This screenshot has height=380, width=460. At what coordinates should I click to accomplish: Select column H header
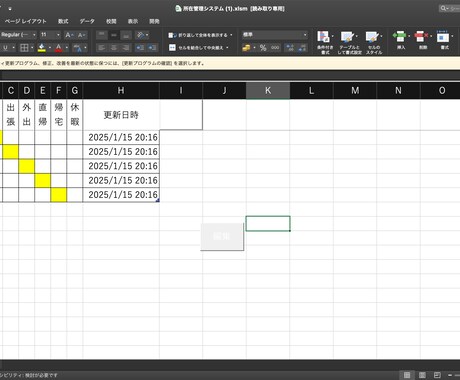point(121,91)
